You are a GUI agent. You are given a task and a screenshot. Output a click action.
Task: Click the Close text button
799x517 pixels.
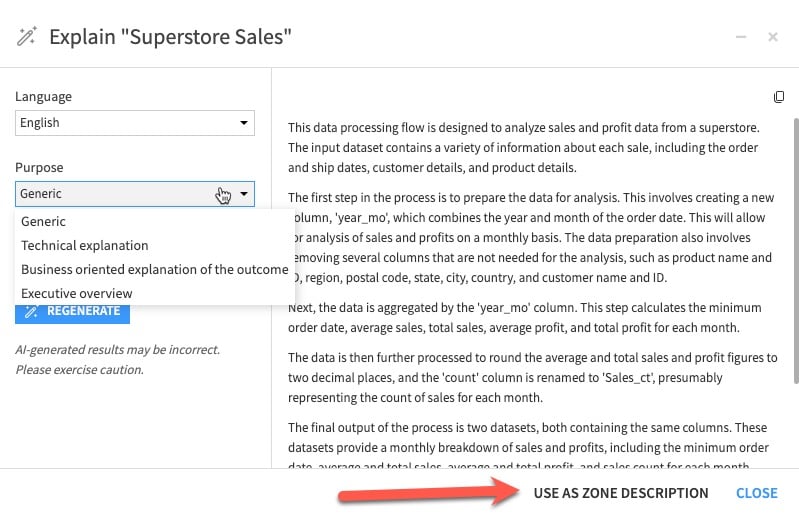click(756, 493)
